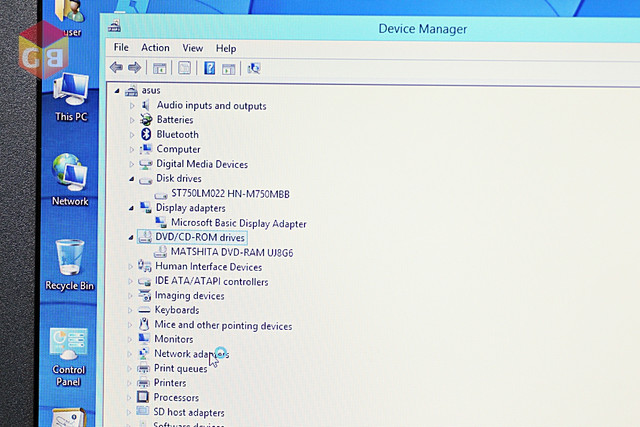Expand the Batteries category arrow

pos(132,120)
